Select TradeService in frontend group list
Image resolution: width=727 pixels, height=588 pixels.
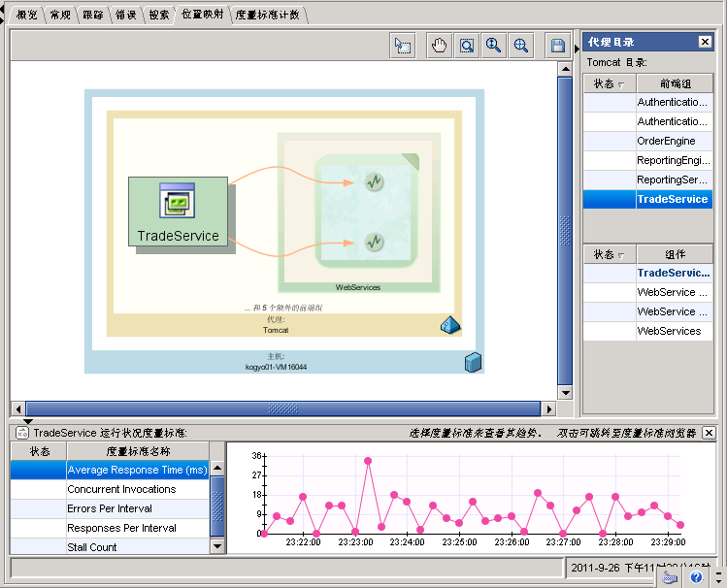(x=648, y=199)
